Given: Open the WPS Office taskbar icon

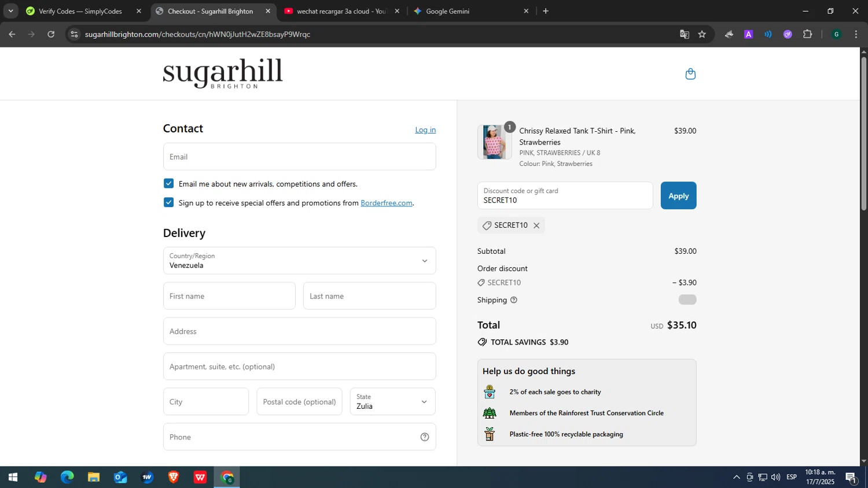Looking at the screenshot, I should point(200,477).
